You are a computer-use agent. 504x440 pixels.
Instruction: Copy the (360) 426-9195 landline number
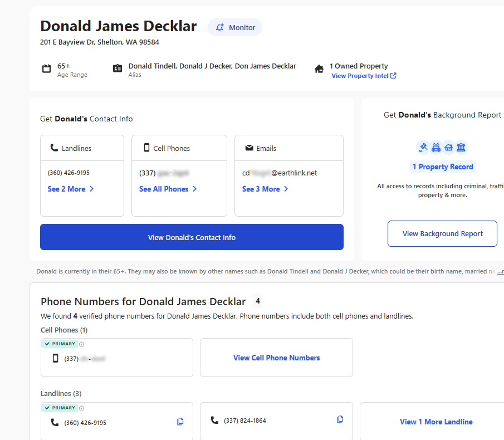[x=180, y=422]
